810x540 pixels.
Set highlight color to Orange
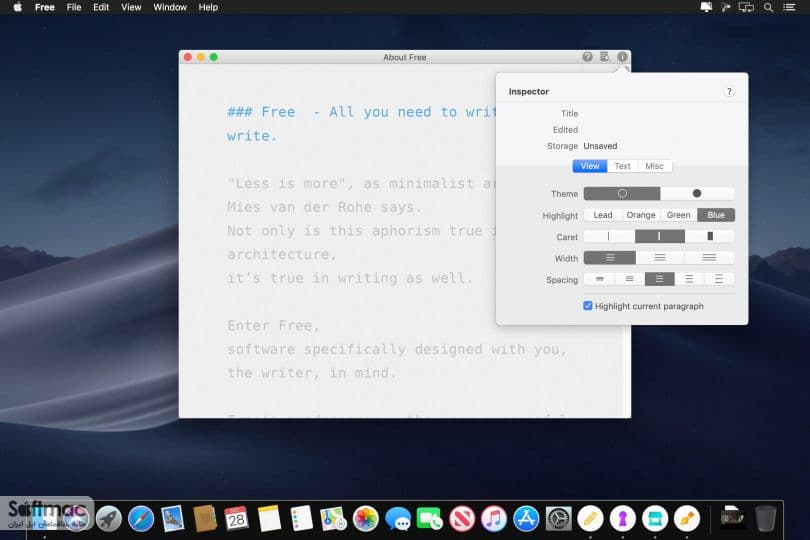641,215
